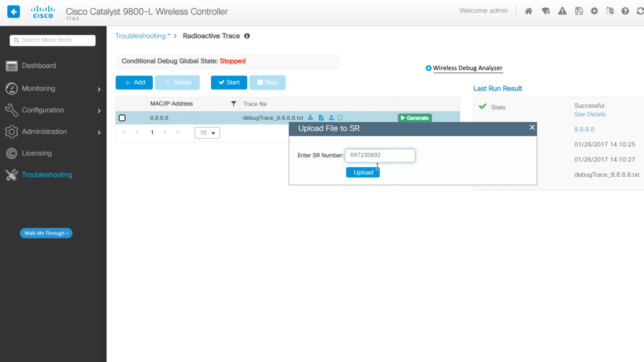Viewport: 644px width, 362px height.
Task: Click the Stop button
Action: tap(267, 82)
